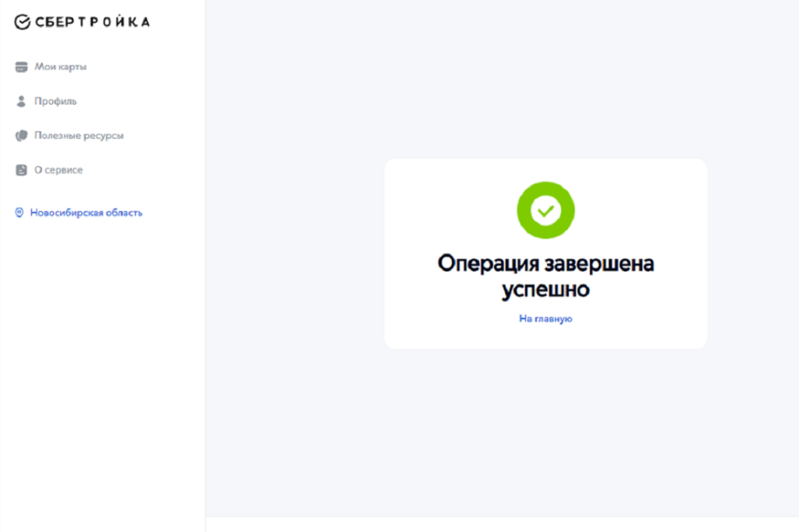Click the document icon beside О сервисе
The height and width of the screenshot is (532, 799).
click(21, 170)
